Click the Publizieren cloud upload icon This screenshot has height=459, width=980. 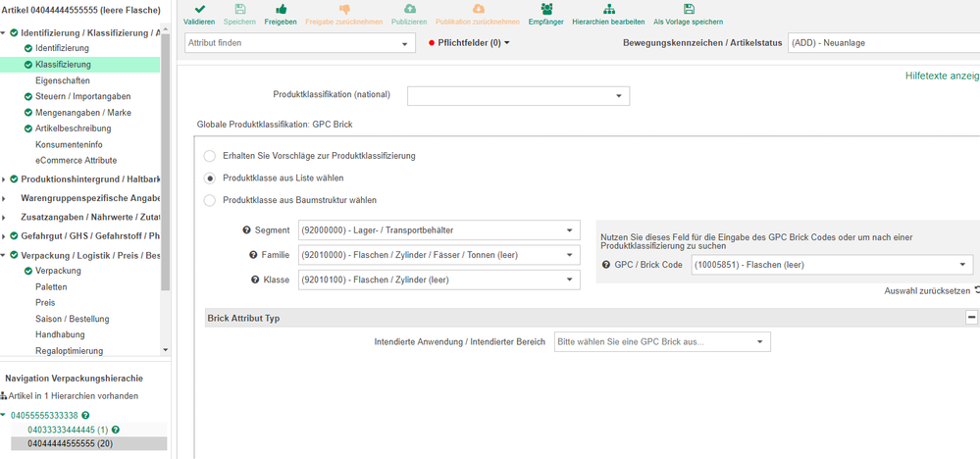(x=409, y=10)
